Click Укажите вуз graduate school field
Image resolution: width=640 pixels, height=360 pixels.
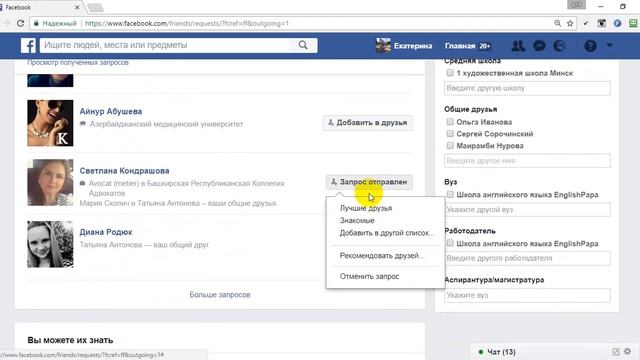tap(527, 295)
